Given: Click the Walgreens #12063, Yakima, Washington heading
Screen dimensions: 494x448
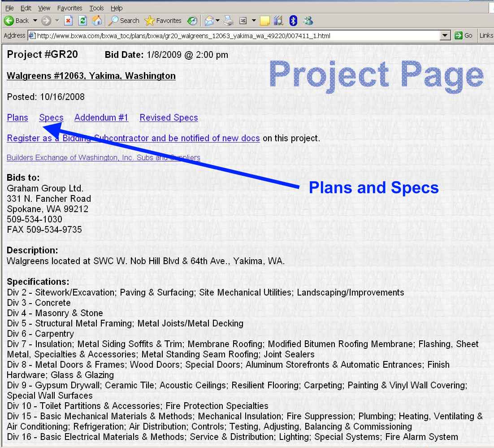Looking at the screenshot, I should 91,76.
